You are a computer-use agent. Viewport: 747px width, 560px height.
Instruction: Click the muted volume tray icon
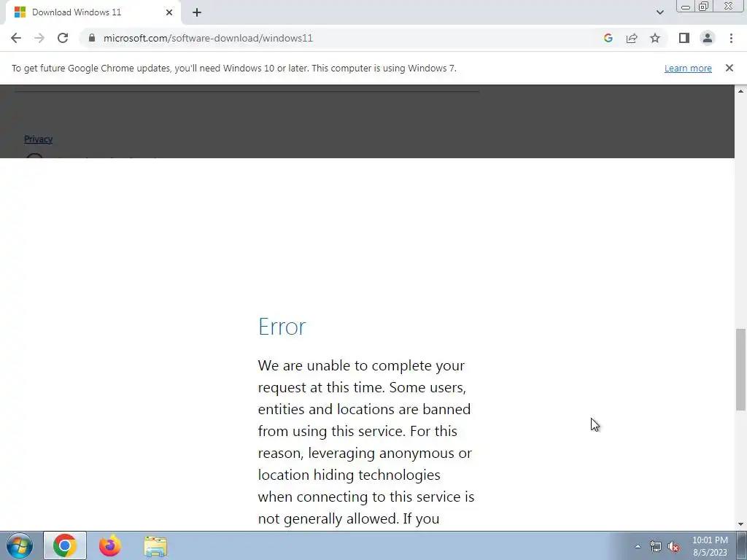[x=673, y=547]
